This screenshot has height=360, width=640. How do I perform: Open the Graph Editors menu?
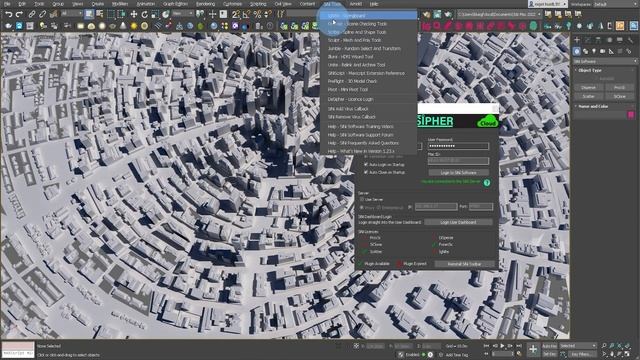pos(176,4)
